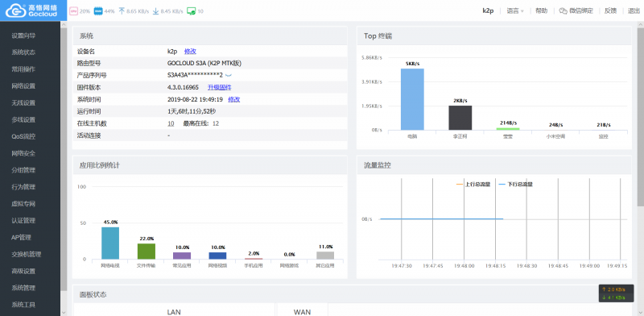
Task: Click the 214B/s green bar in Top 终端
Action: 508,129
